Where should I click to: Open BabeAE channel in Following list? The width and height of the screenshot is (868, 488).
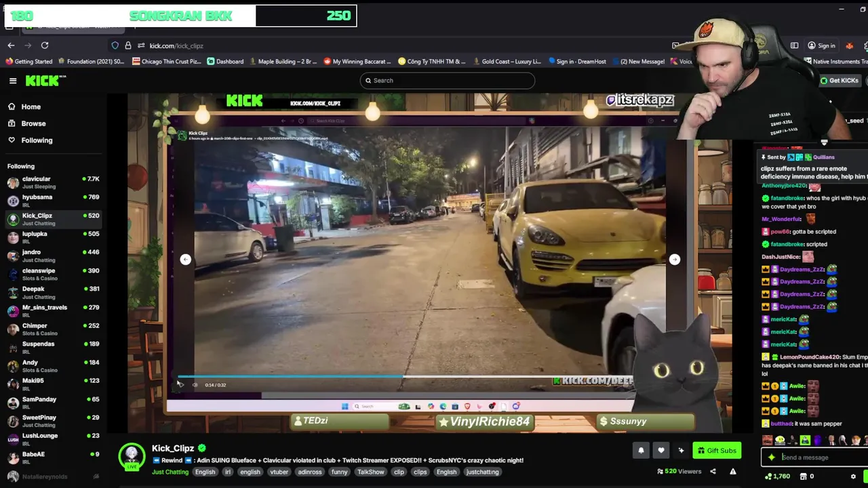(x=53, y=457)
